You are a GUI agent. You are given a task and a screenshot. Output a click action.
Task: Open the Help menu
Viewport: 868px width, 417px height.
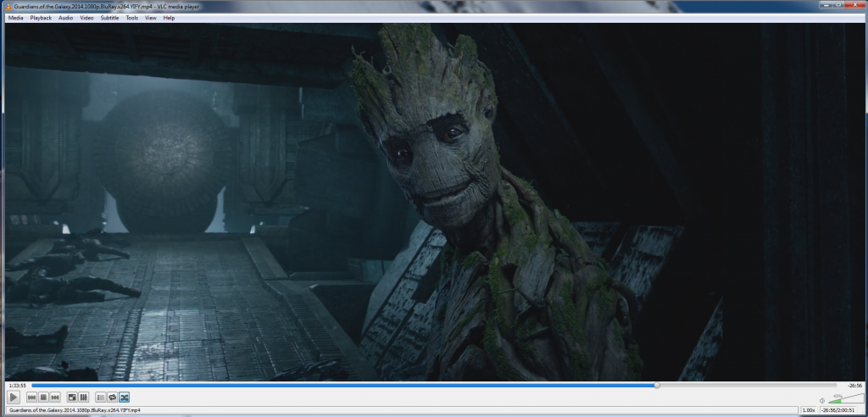(x=169, y=18)
